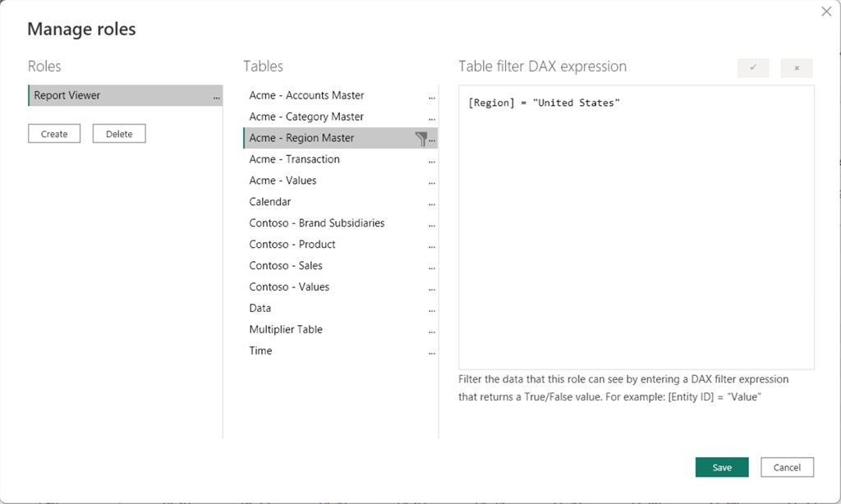841x504 pixels.
Task: Click inside the DAX expression editor
Action: click(636, 230)
